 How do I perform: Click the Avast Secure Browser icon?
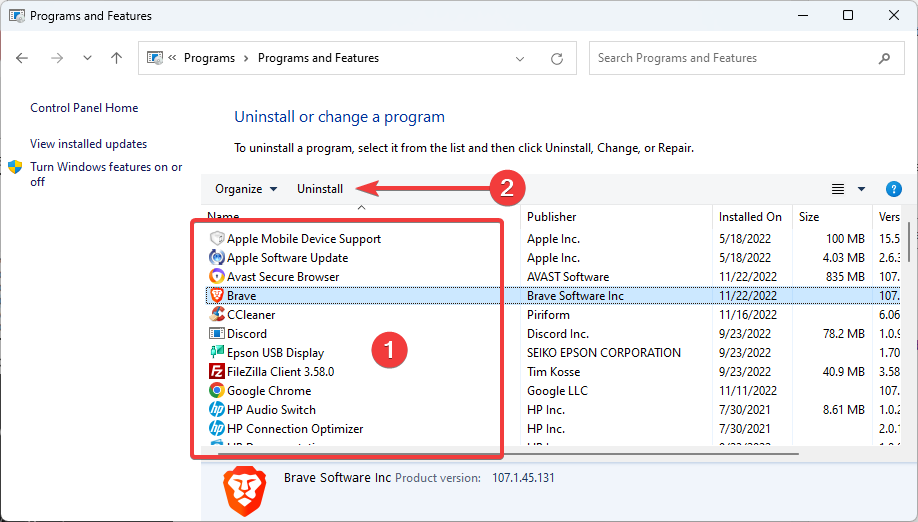point(217,276)
